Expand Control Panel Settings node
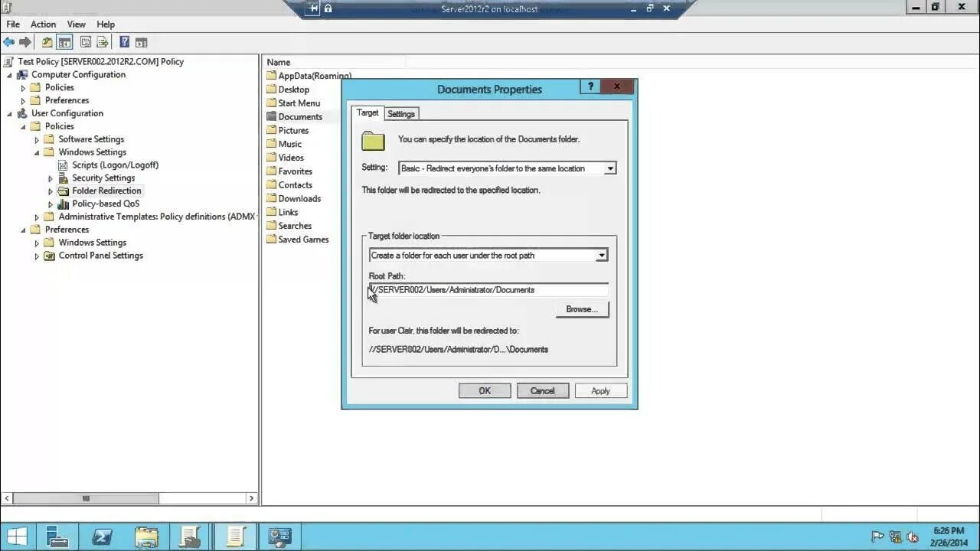 (x=37, y=256)
